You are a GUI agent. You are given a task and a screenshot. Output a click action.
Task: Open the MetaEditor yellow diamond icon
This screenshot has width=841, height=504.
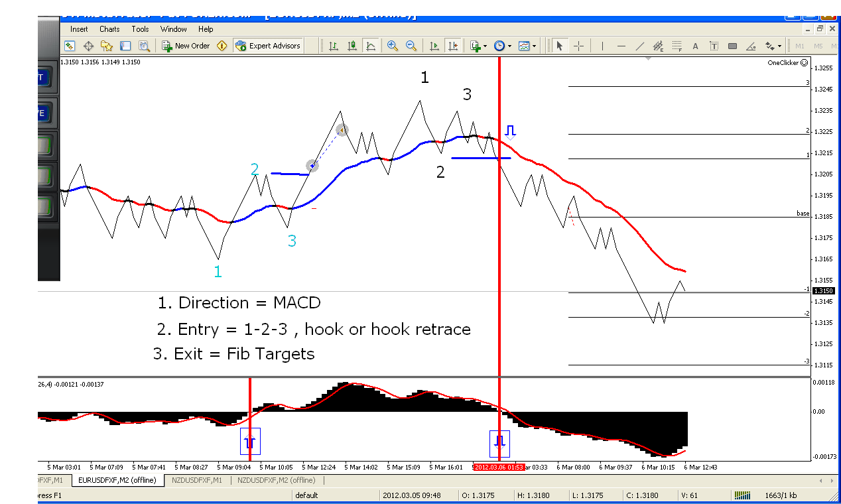(222, 46)
